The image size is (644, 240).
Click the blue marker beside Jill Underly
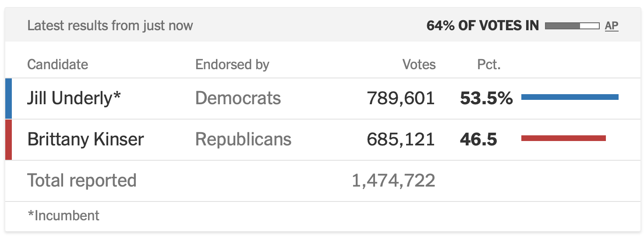point(8,99)
